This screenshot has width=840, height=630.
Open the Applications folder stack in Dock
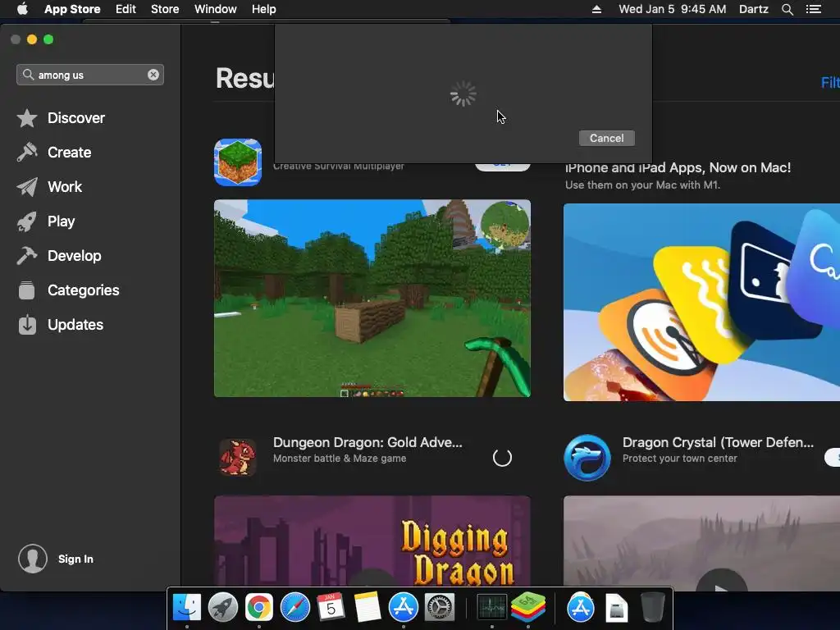click(581, 608)
